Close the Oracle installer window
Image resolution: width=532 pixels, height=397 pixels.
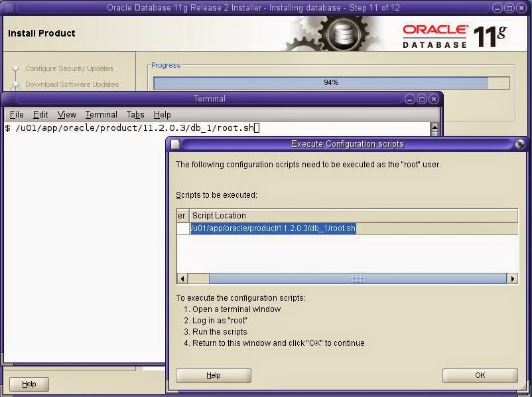pyautogui.click(x=521, y=8)
